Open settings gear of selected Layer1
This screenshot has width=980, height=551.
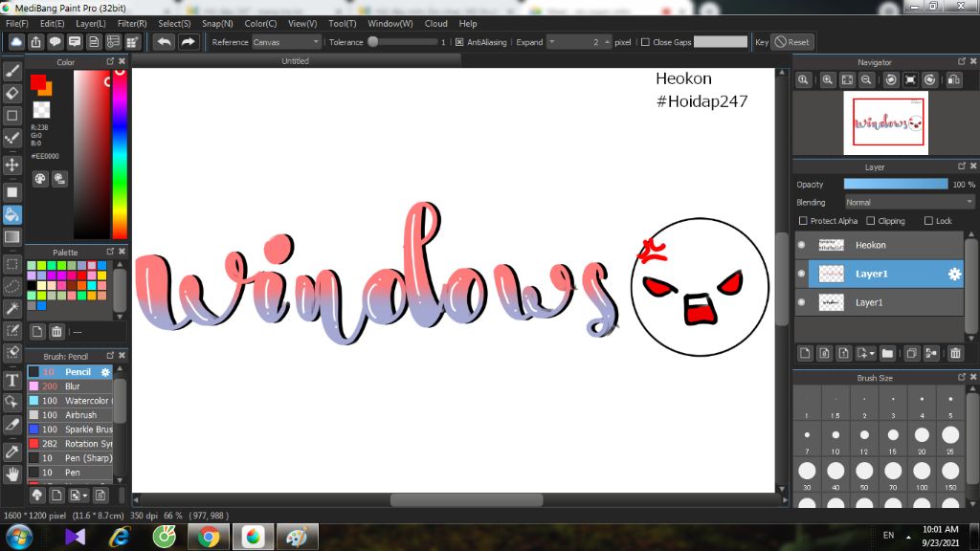pyautogui.click(x=954, y=274)
